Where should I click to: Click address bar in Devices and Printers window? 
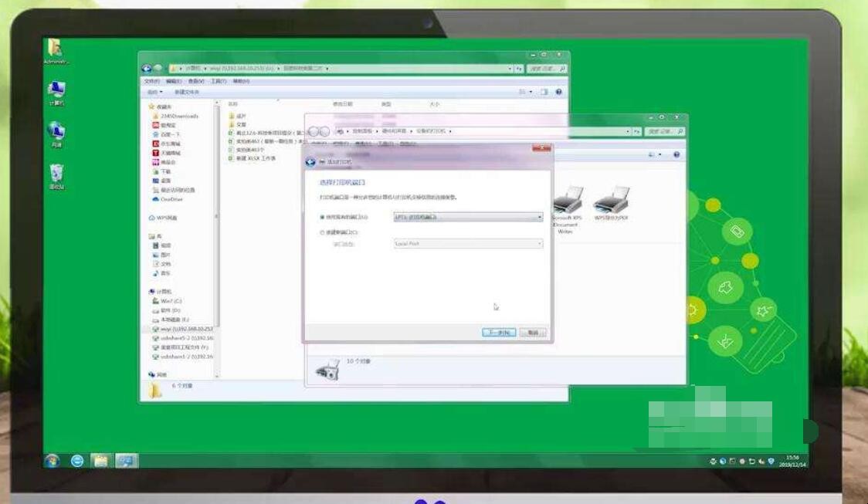482,132
